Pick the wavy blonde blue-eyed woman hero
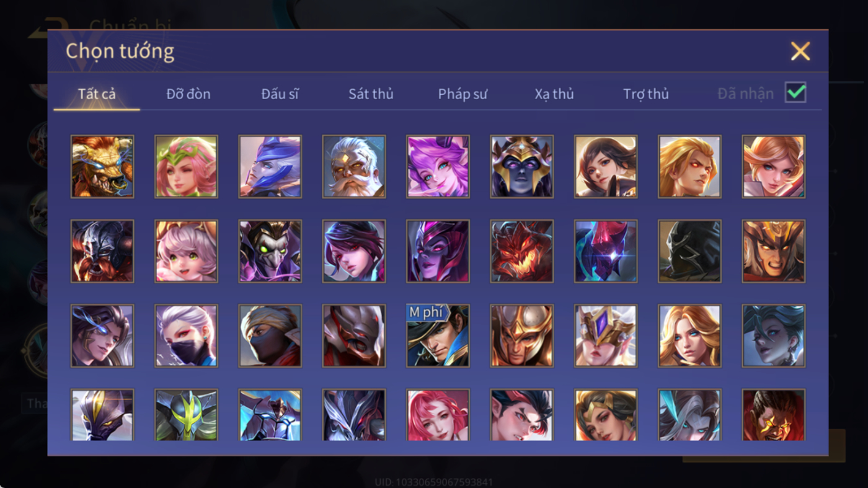The image size is (868, 488). click(689, 335)
